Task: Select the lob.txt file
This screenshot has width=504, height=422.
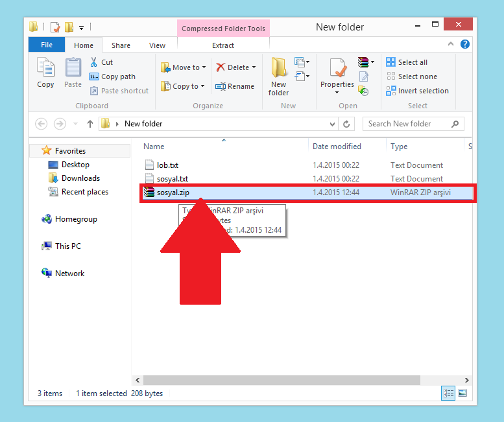Action: pyautogui.click(x=167, y=165)
